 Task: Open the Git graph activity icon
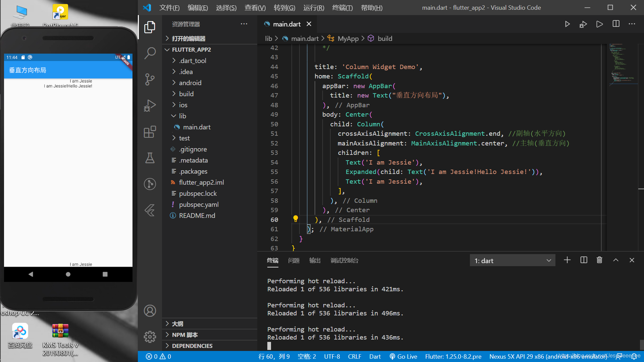click(x=150, y=184)
